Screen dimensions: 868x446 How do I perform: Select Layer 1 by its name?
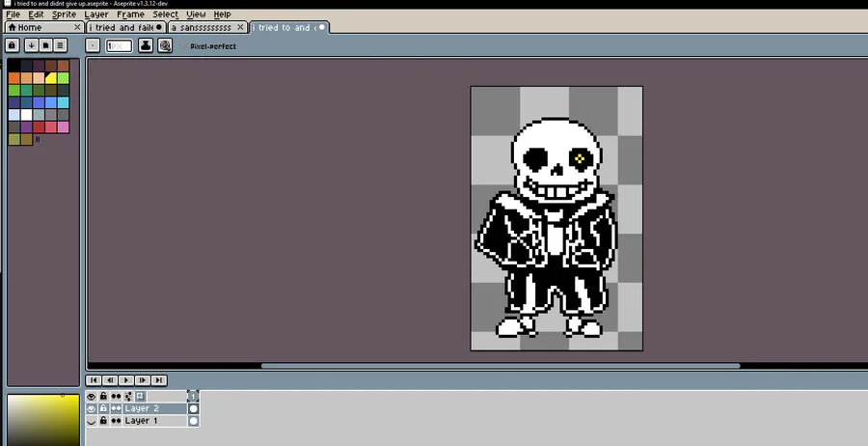pos(154,421)
